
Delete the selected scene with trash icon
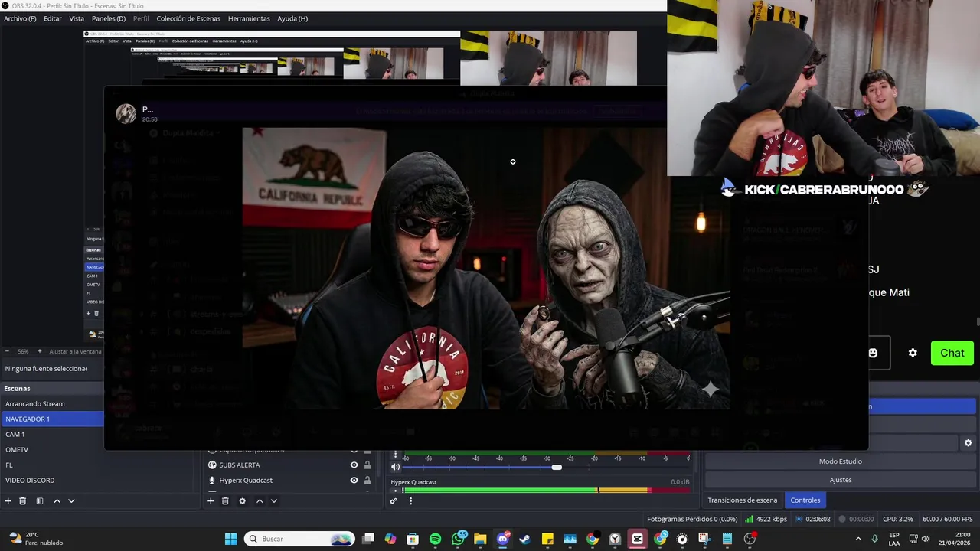coord(23,501)
